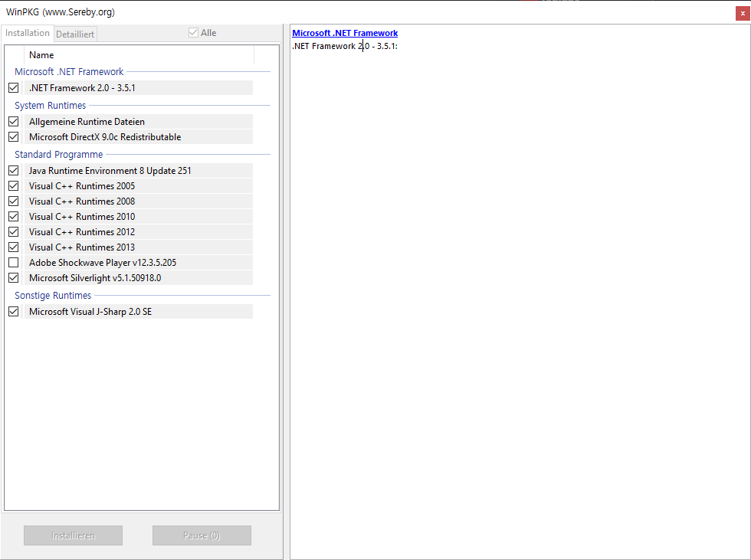Image resolution: width=751 pixels, height=560 pixels.
Task: Select the .NET Framework 2.0 - 3.5.1 row
Action: point(139,88)
